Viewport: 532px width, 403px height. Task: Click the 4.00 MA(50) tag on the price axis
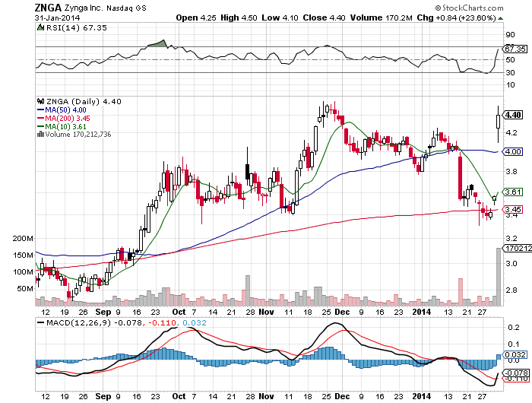point(513,151)
